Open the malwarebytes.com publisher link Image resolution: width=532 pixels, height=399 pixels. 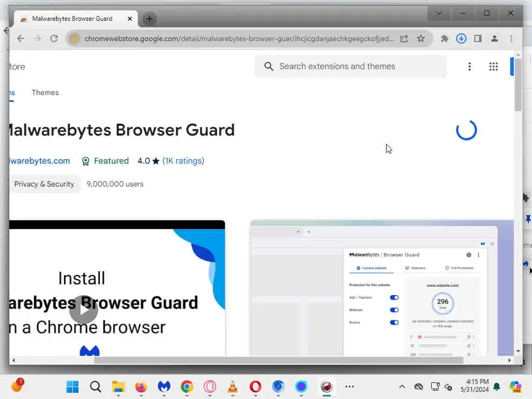39,161
